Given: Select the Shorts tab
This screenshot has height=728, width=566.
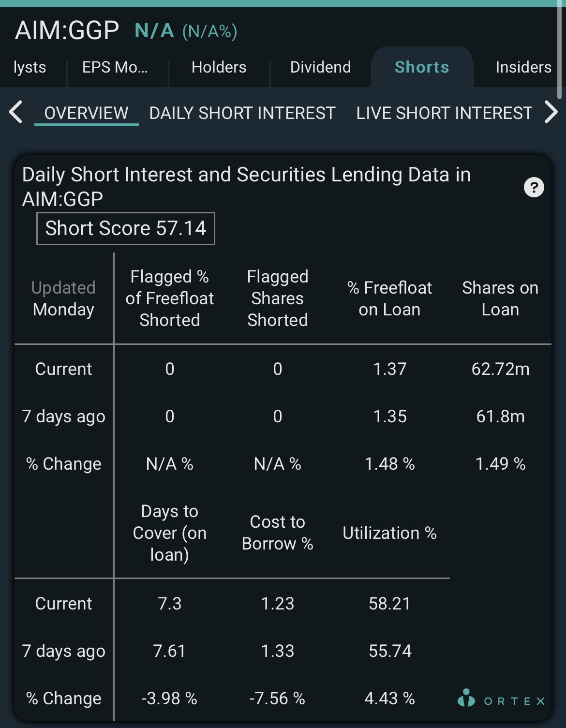Looking at the screenshot, I should pyautogui.click(x=422, y=67).
